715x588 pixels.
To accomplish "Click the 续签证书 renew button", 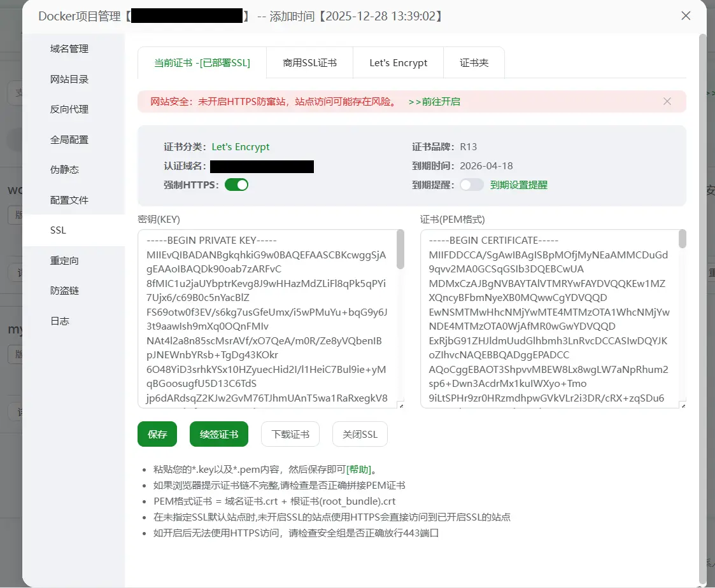I will pyautogui.click(x=219, y=435).
